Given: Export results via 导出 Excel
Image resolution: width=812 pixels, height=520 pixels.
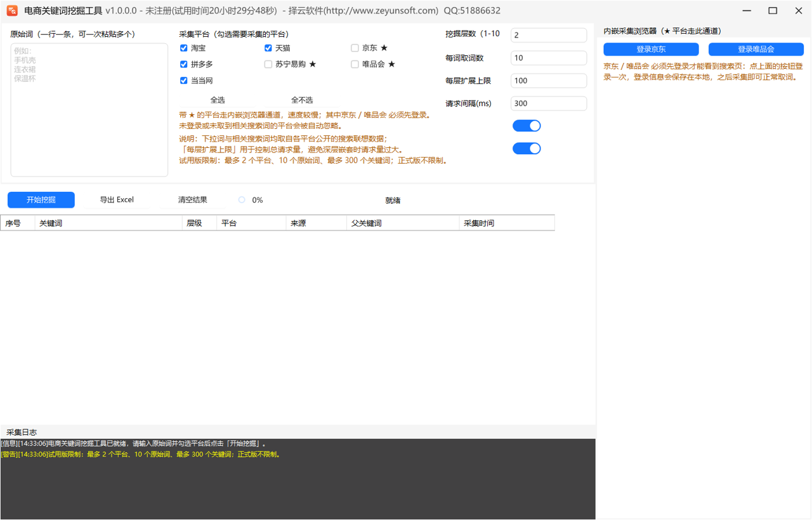Looking at the screenshot, I should click(x=117, y=200).
